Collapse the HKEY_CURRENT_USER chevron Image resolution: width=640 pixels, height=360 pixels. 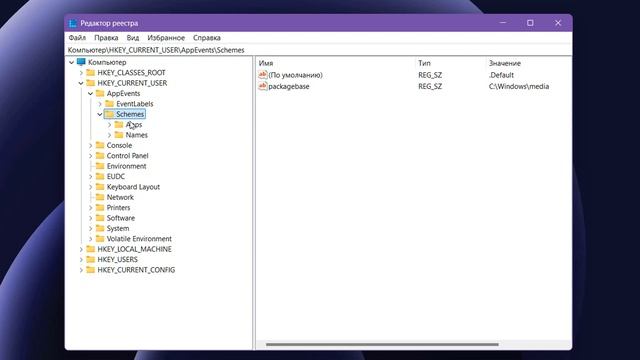(x=81, y=83)
